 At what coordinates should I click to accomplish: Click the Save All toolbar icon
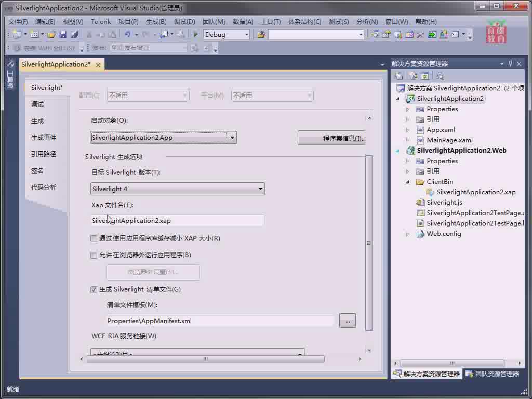[74, 34]
